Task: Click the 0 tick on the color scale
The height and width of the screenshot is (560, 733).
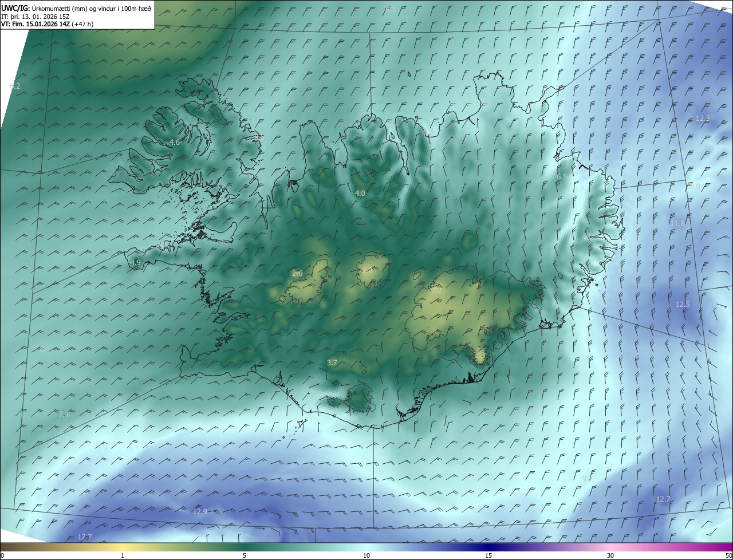Action: [x=2, y=555]
